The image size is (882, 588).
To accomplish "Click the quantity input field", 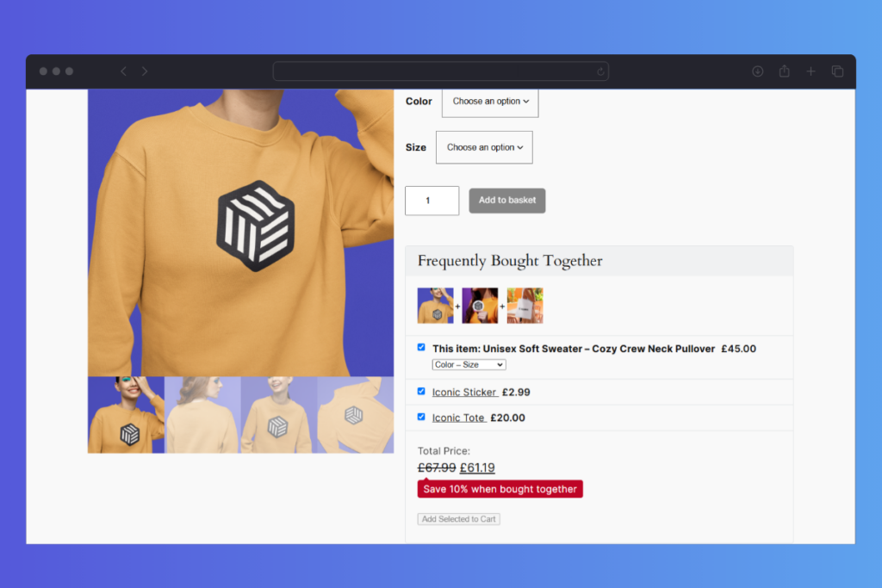I will tap(432, 201).
